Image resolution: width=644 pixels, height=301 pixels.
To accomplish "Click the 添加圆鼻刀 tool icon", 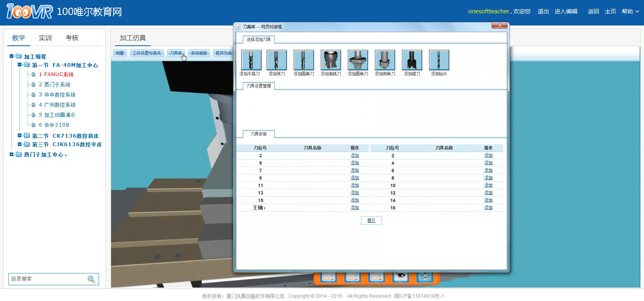I will coord(304,60).
